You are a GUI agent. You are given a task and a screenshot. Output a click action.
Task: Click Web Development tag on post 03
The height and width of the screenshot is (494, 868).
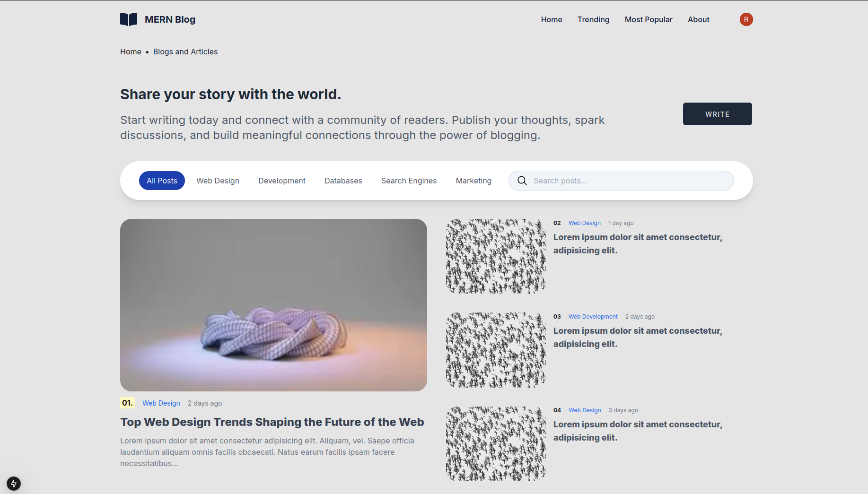coord(593,317)
